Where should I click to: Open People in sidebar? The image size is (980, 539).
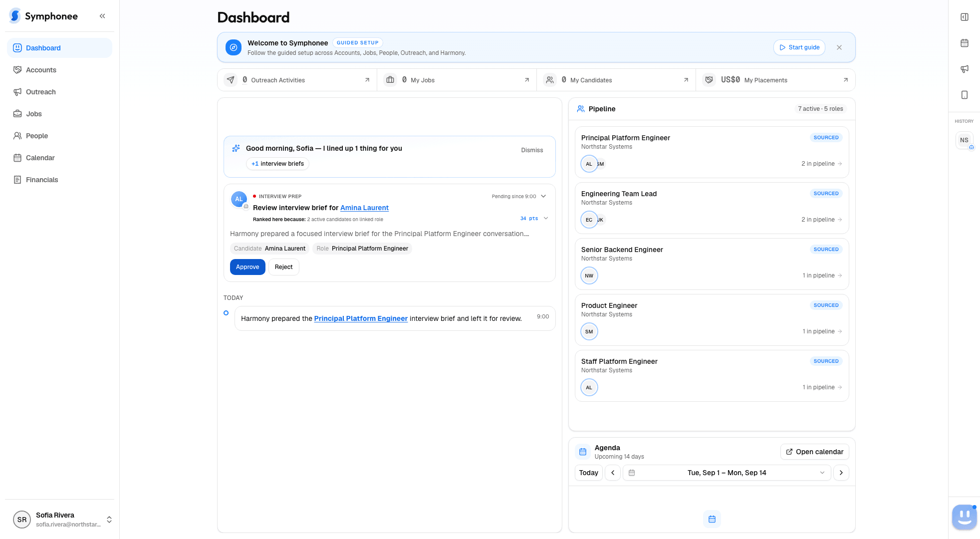tap(59, 136)
